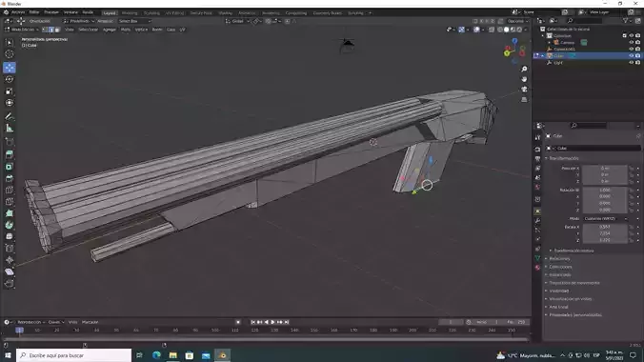Click the Escala Y value field
This screenshot has width=644, height=362.
point(605,233)
